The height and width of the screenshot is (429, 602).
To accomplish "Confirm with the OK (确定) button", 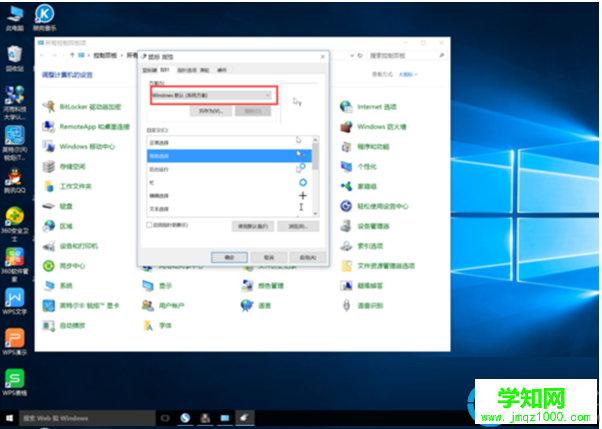I will (x=229, y=257).
